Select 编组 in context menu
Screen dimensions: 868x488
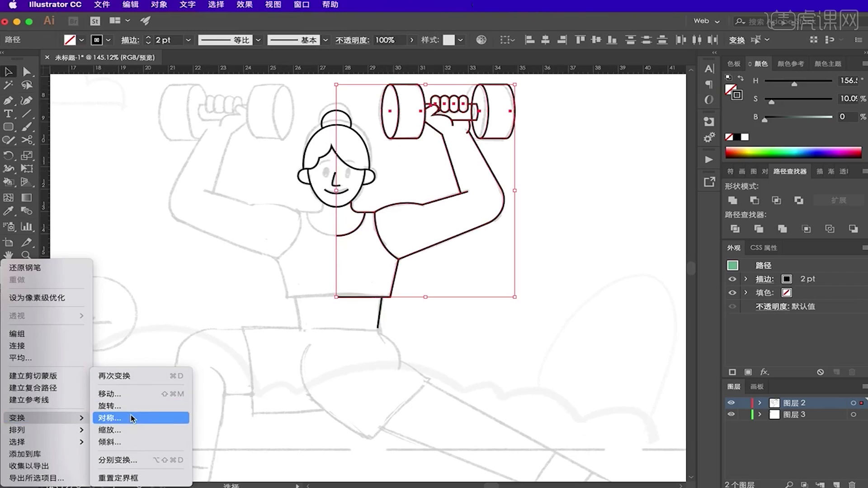(47, 333)
